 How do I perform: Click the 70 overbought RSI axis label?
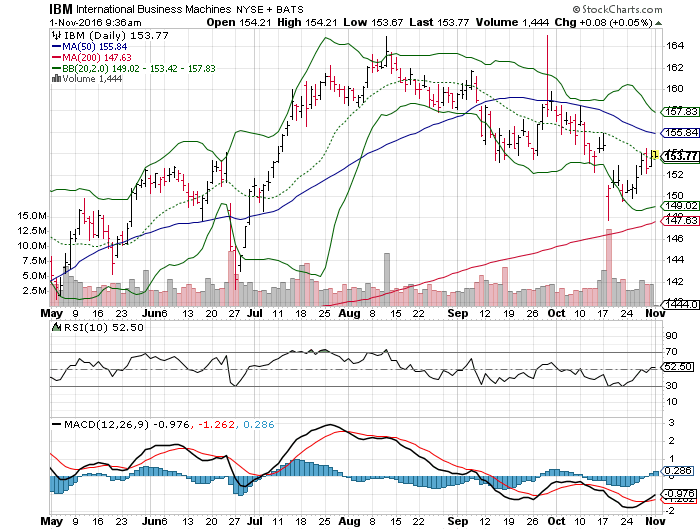click(x=671, y=352)
